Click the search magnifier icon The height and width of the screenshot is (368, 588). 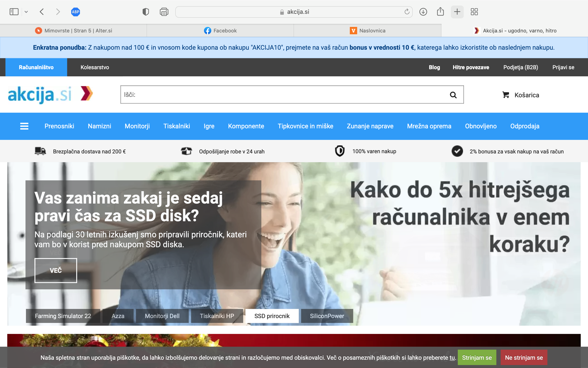(453, 95)
